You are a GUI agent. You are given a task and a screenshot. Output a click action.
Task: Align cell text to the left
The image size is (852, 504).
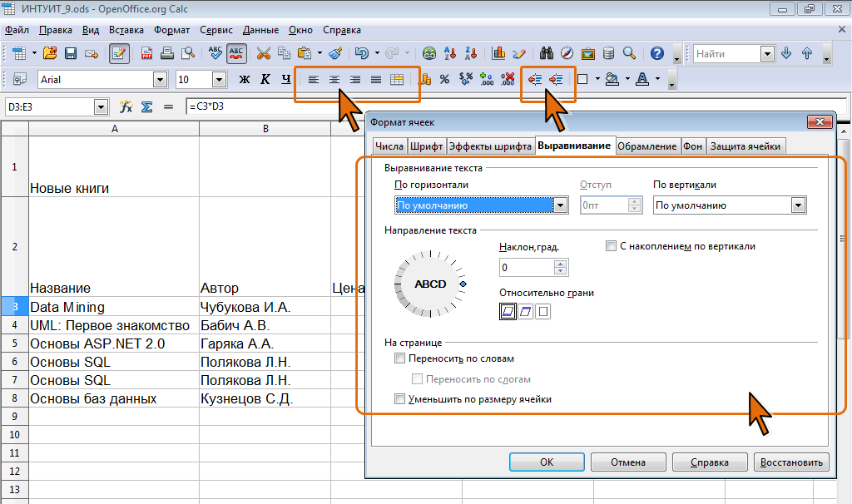tap(314, 80)
